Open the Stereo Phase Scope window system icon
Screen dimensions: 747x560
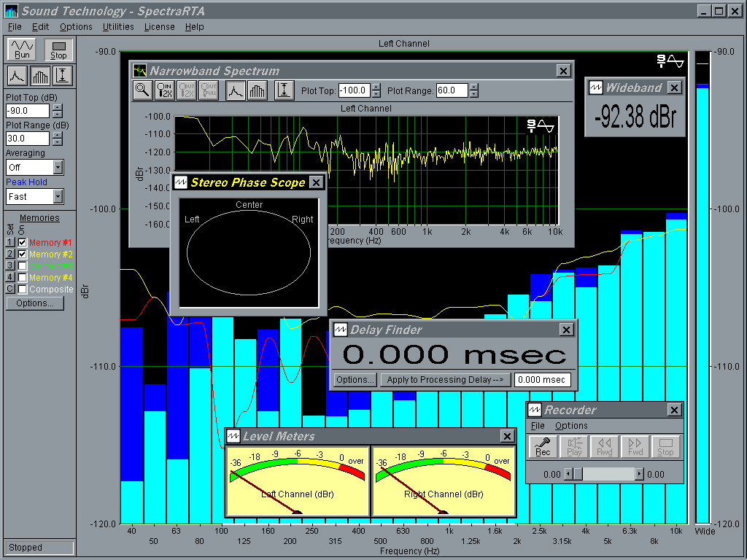point(181,182)
